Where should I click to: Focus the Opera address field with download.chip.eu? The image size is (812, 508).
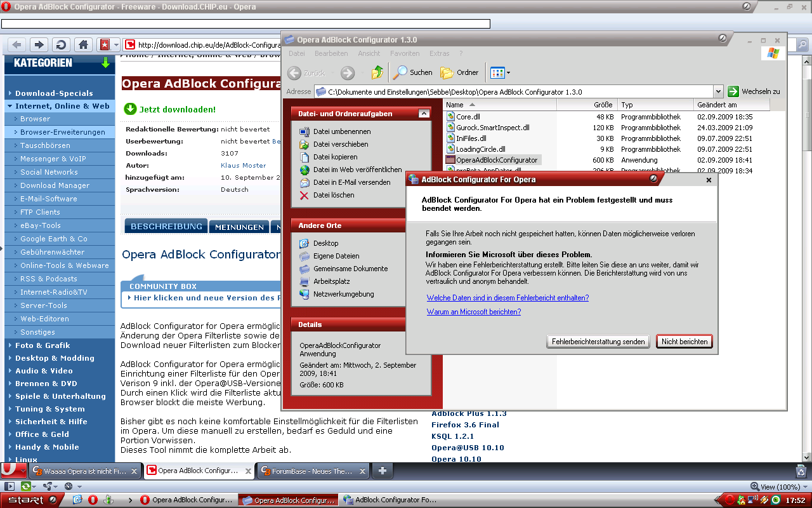click(203, 45)
